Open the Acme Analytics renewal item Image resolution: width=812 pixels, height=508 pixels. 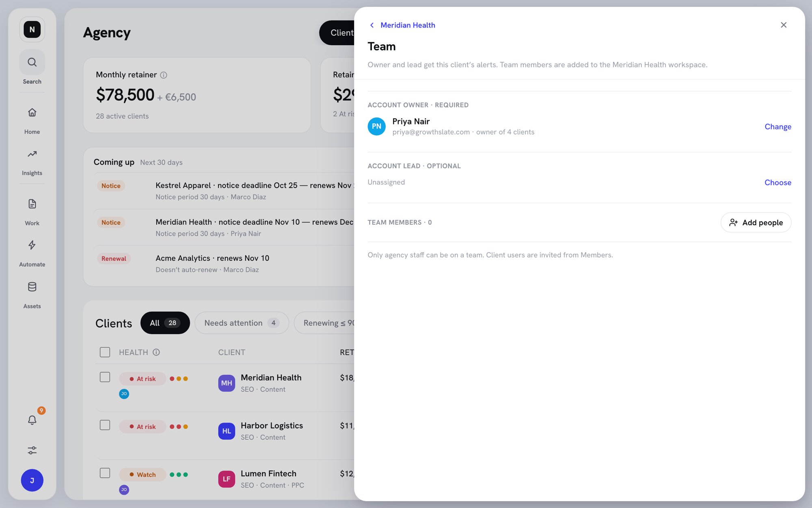[224, 264]
